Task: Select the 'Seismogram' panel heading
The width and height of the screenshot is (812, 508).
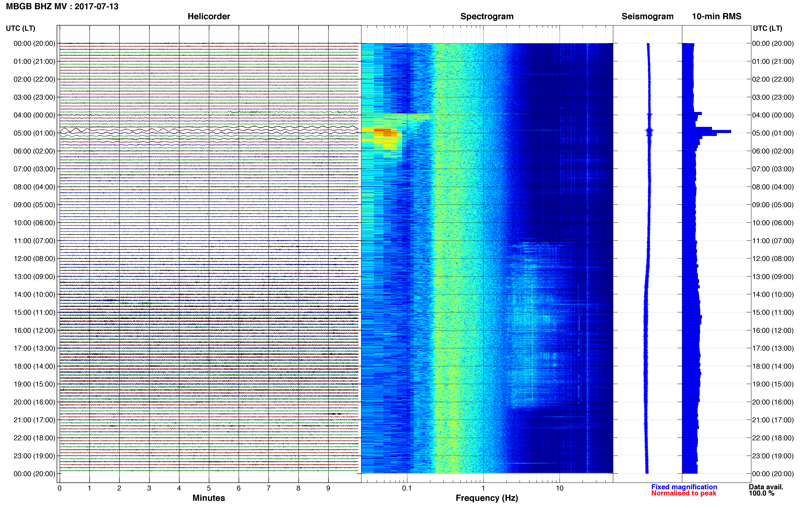Action: (x=648, y=16)
